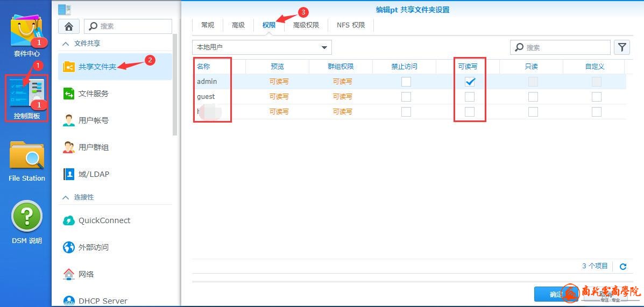Check 禁止访问 checkbox for guest
The height and width of the screenshot is (307, 644).
406,97
